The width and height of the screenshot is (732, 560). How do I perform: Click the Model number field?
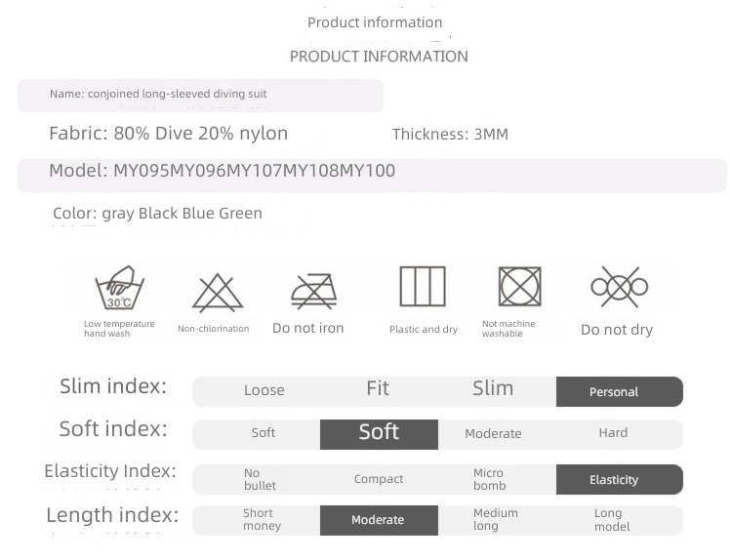372,175
